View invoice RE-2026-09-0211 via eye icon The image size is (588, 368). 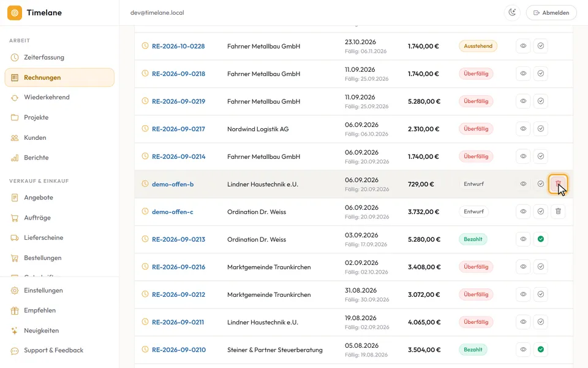click(523, 322)
